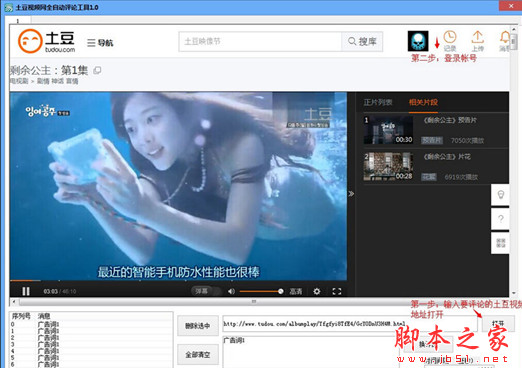Click the 序列号 column header
This screenshot has height=370, width=522.
coord(21,316)
